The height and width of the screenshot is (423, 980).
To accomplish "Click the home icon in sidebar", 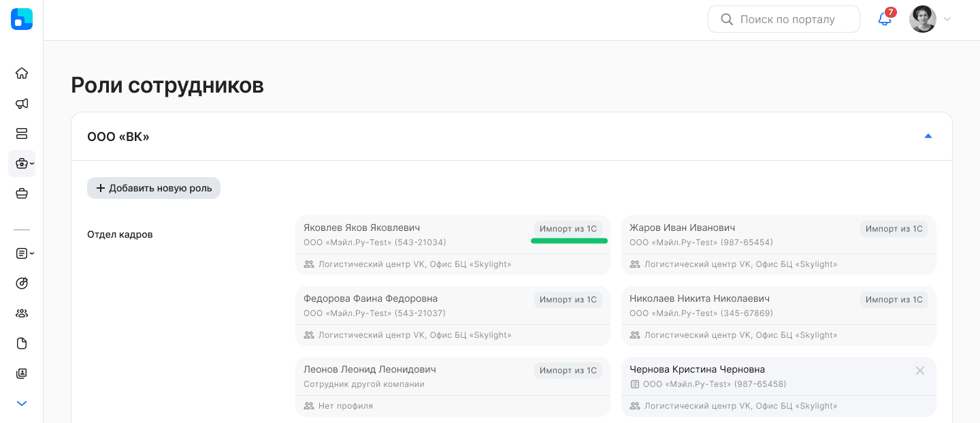I will [x=22, y=74].
